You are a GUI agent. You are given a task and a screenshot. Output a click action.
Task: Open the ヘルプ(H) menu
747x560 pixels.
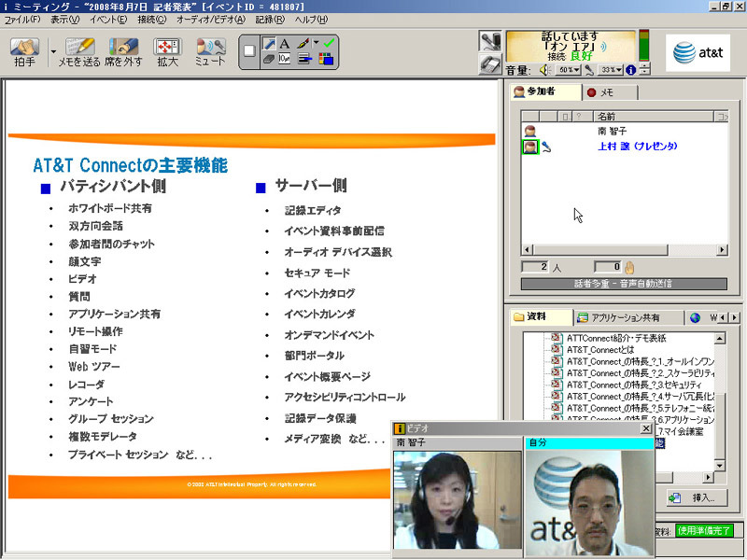[311, 20]
